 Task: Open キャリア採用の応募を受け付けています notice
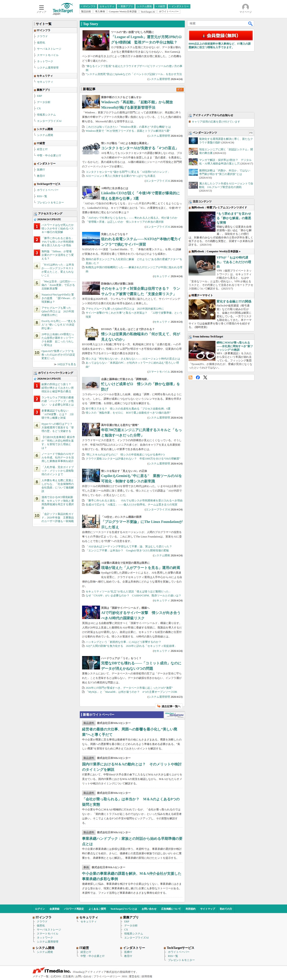tap(216, 122)
